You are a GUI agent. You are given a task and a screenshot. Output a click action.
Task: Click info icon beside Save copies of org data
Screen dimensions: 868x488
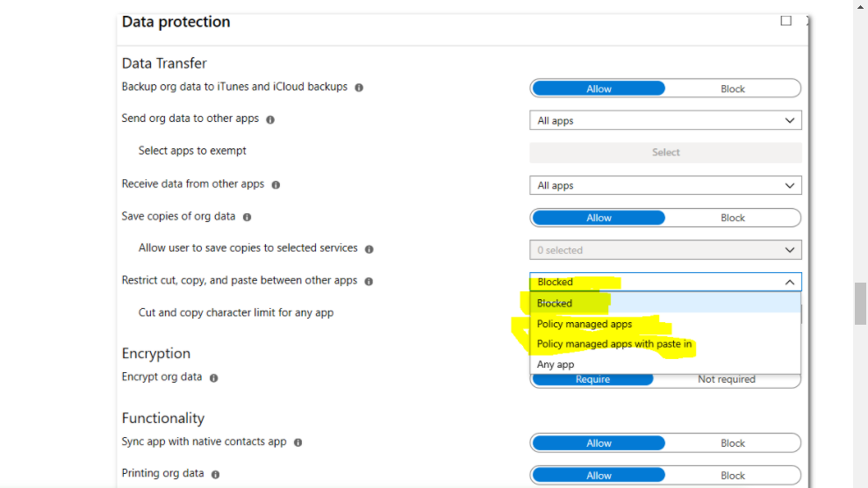pos(247,217)
